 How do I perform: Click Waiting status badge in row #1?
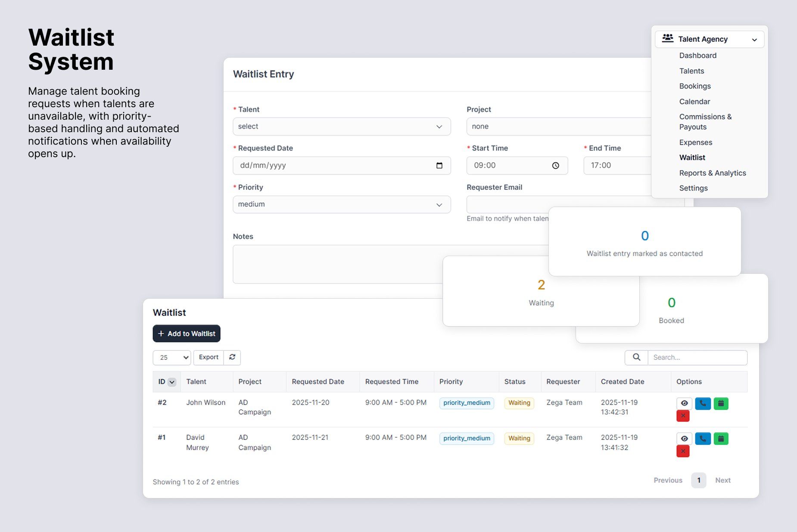519,438
